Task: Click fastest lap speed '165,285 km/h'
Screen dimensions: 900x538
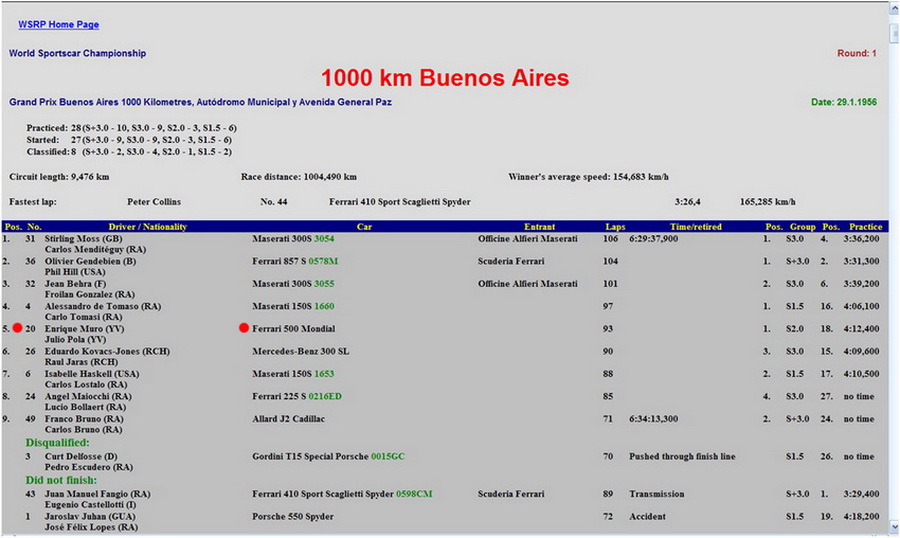Action: click(767, 202)
